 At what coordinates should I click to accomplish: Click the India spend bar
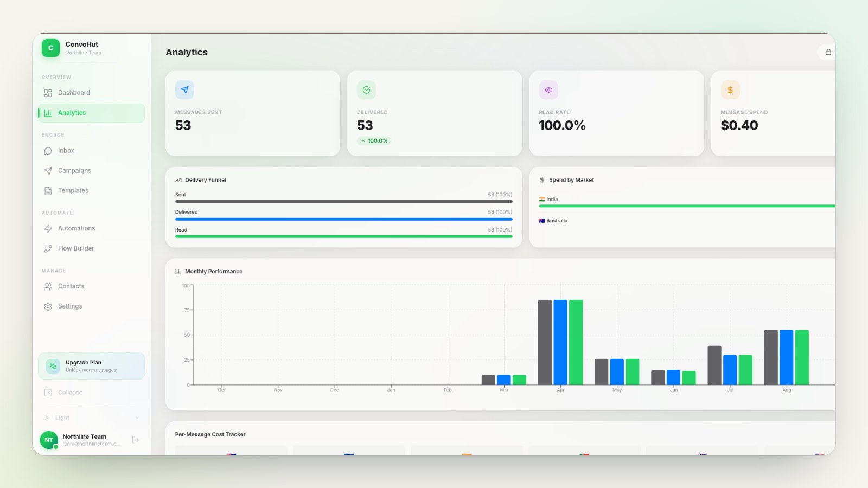(x=687, y=206)
